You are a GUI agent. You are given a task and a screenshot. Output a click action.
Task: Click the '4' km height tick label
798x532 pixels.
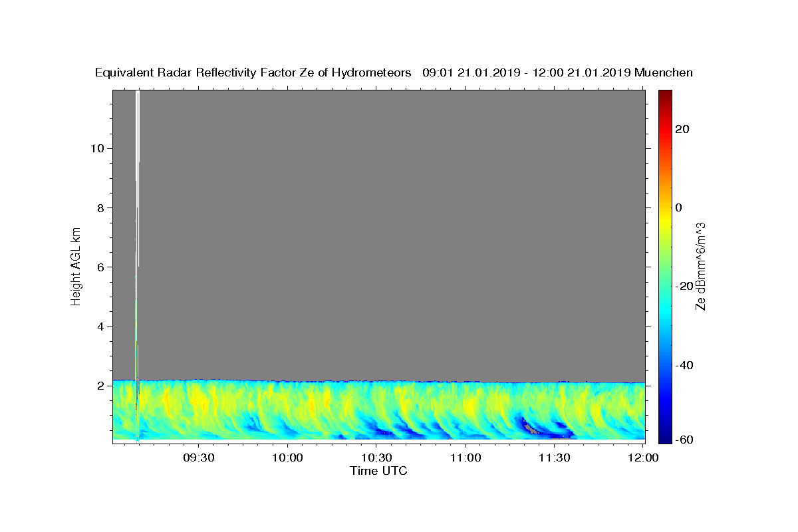click(100, 327)
